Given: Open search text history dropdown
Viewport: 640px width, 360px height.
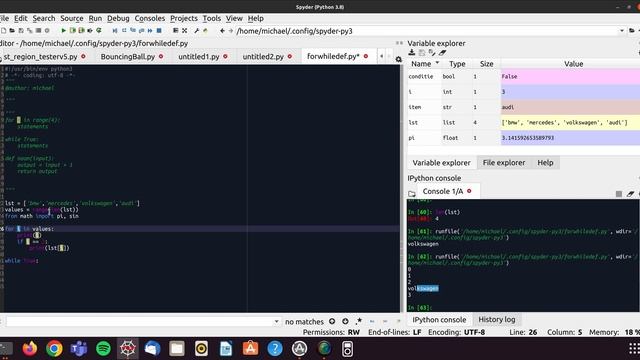Looking at the screenshot, I should 276,322.
